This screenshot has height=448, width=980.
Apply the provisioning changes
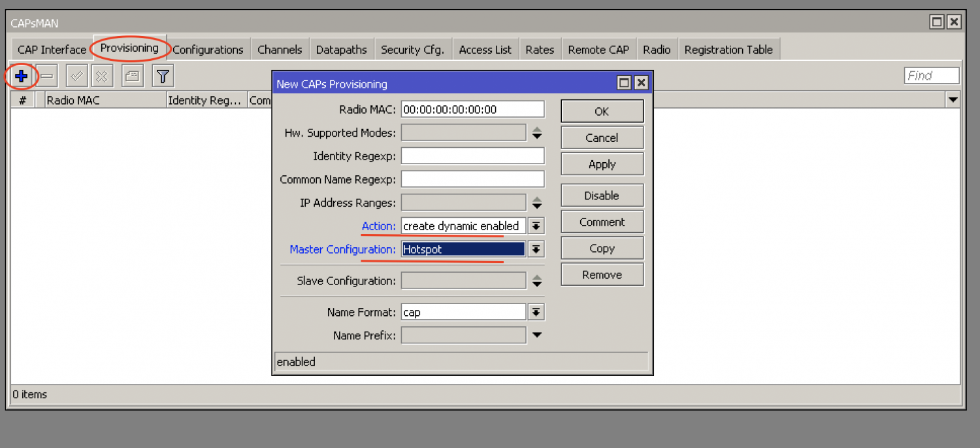pyautogui.click(x=601, y=164)
